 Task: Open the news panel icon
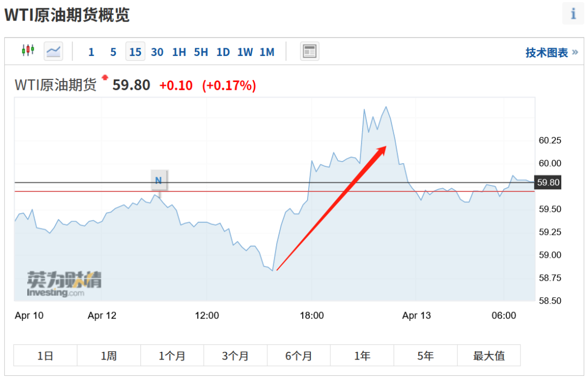[x=310, y=52]
